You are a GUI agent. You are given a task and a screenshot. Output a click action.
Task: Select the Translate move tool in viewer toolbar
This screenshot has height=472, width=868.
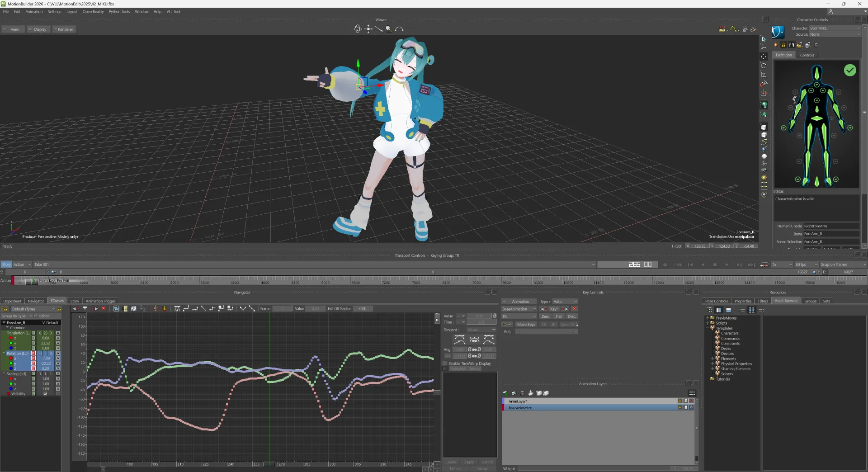pos(764,57)
